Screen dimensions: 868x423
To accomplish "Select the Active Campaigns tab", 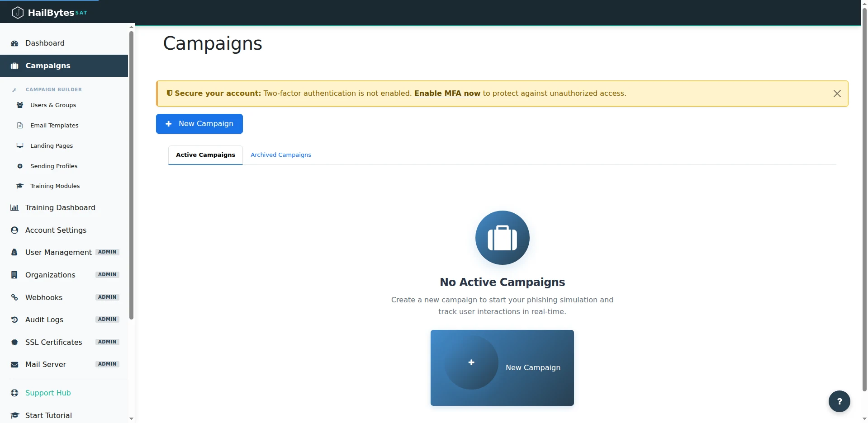I will (x=205, y=155).
